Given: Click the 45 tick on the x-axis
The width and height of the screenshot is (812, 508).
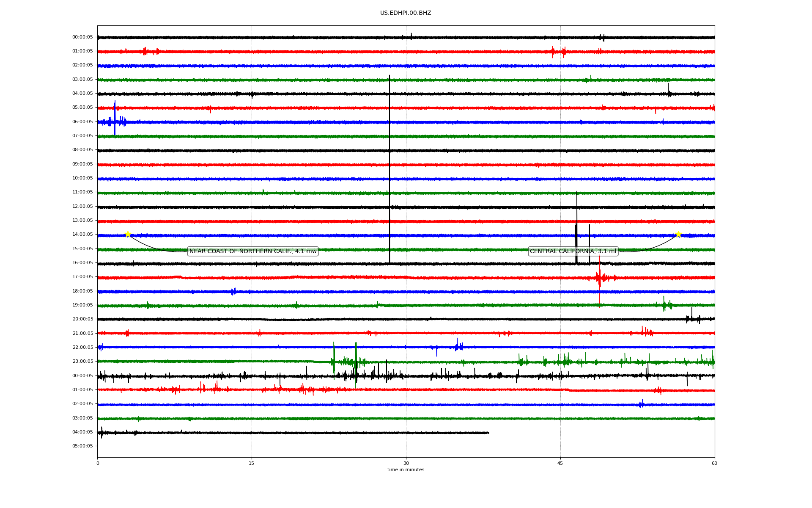Looking at the screenshot, I should 560,463.
